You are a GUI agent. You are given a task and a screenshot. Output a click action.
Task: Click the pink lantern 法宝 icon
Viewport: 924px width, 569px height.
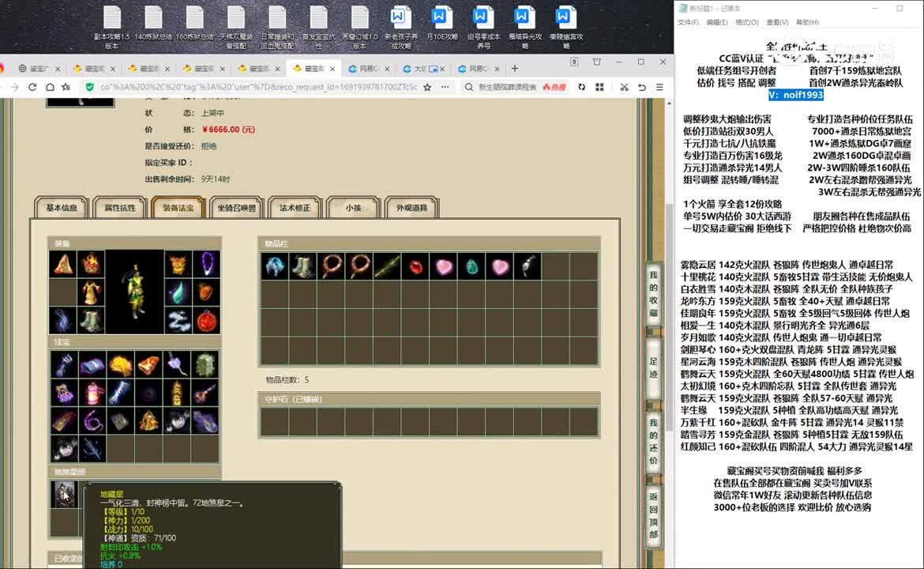pyautogui.click(x=92, y=393)
